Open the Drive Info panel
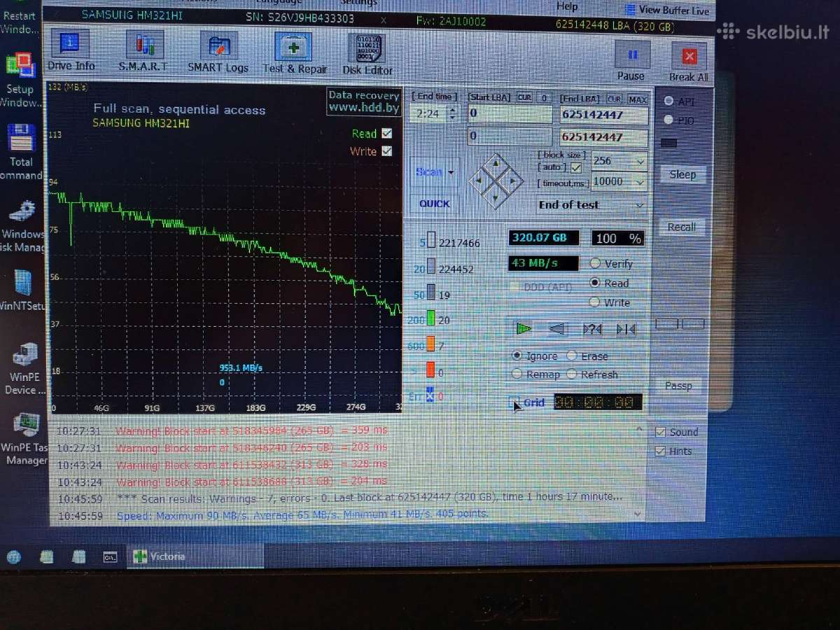 click(x=71, y=50)
